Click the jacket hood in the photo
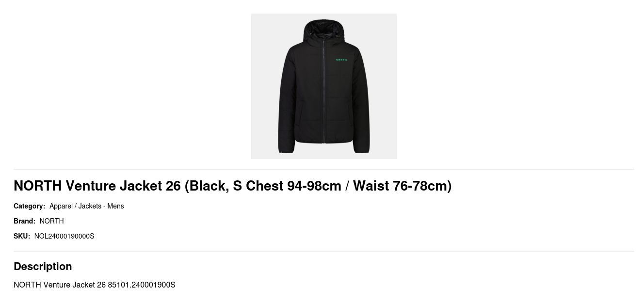The height and width of the screenshot is (304, 644). [x=324, y=32]
